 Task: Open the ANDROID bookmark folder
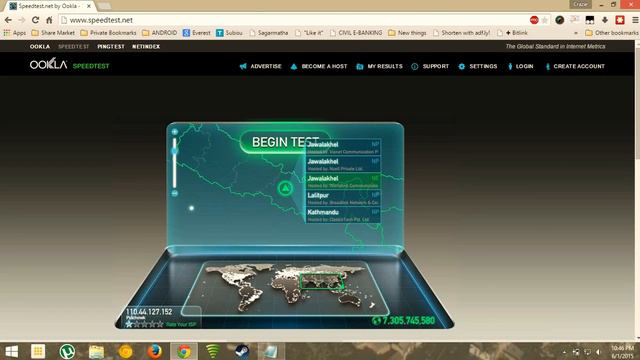[x=160, y=33]
